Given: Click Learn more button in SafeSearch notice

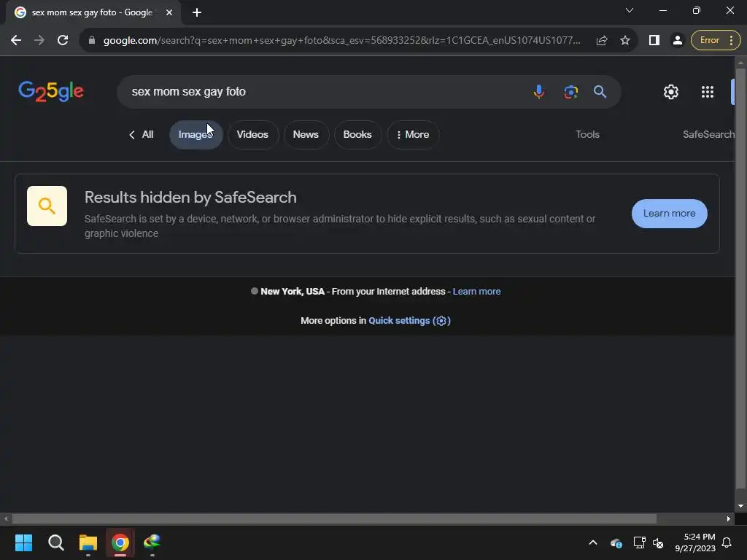Looking at the screenshot, I should [x=670, y=214].
